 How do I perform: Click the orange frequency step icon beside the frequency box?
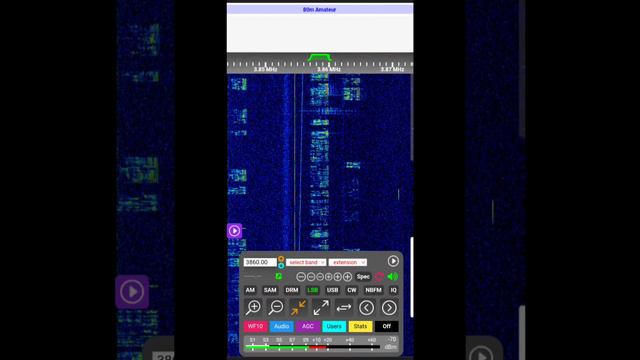click(281, 259)
